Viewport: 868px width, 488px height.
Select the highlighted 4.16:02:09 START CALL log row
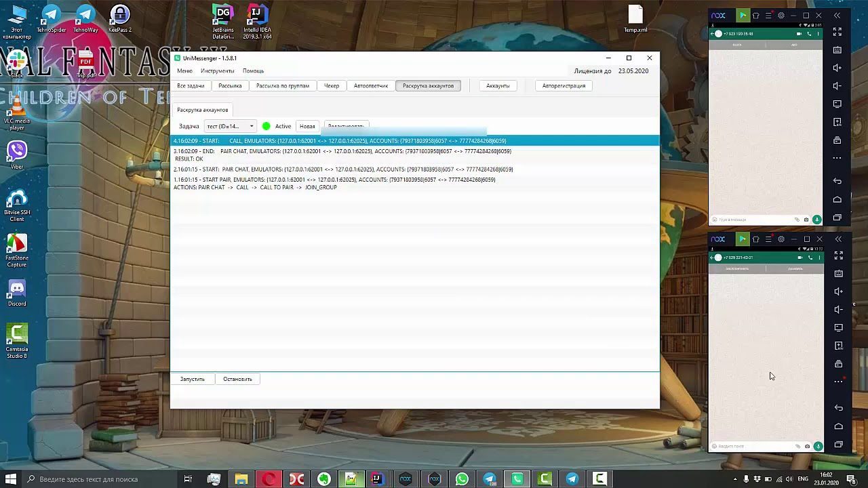414,141
